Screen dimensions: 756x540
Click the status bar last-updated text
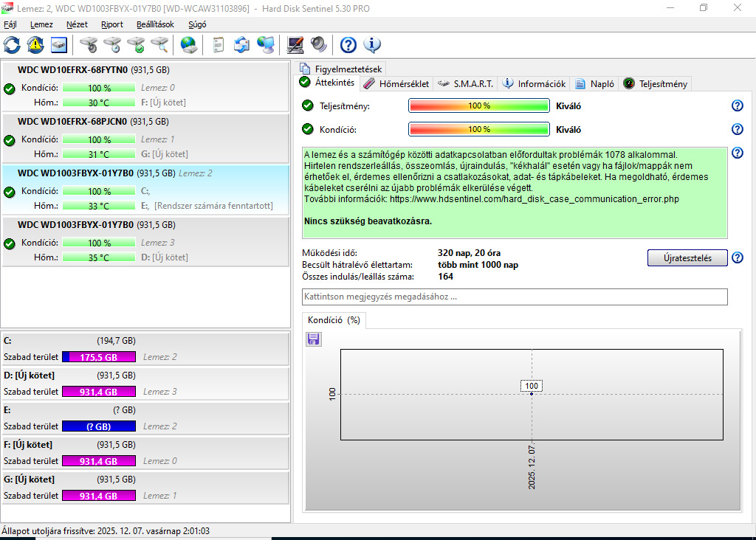[x=106, y=531]
